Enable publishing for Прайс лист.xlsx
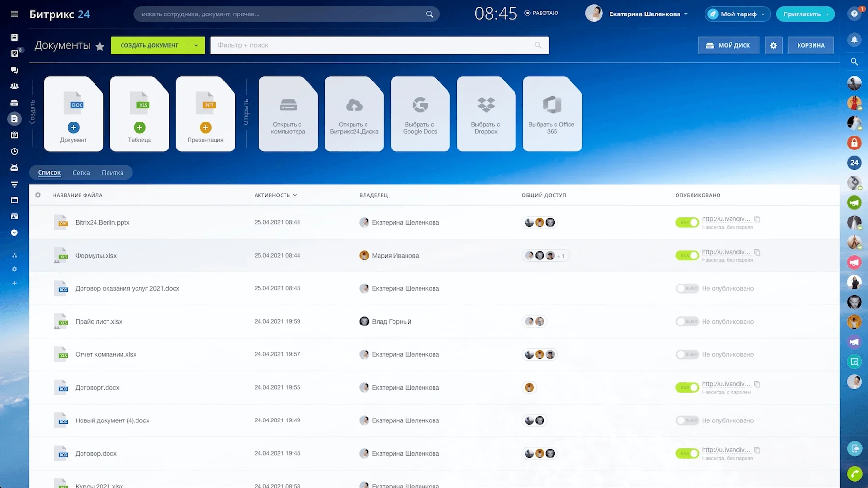The height and width of the screenshot is (488, 868). (x=687, y=322)
